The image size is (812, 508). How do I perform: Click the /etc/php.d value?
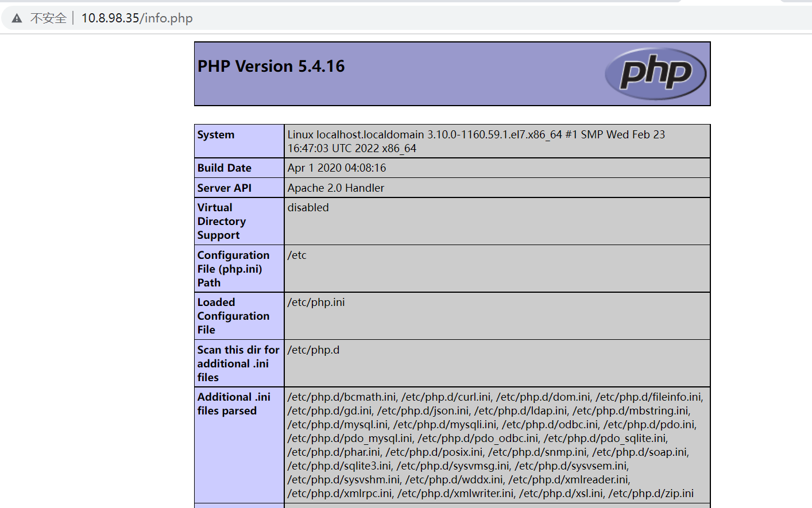click(314, 350)
